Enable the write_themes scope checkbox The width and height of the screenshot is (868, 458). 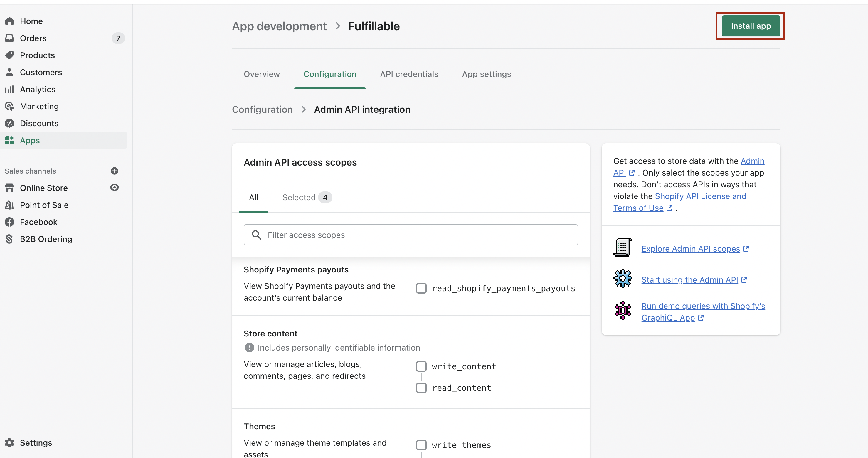[421, 445]
